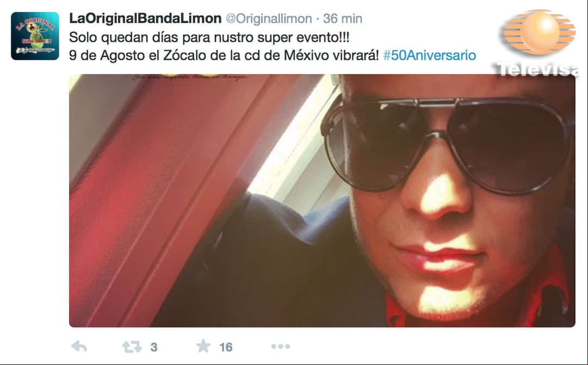Click the Televisa orange sphere logo
This screenshot has height=365, width=588.
click(540, 32)
